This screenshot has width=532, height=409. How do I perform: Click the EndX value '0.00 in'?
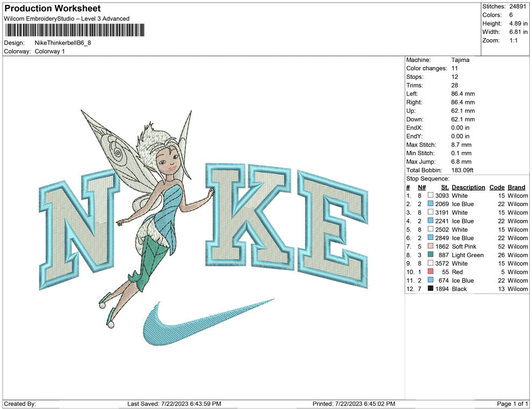click(460, 128)
